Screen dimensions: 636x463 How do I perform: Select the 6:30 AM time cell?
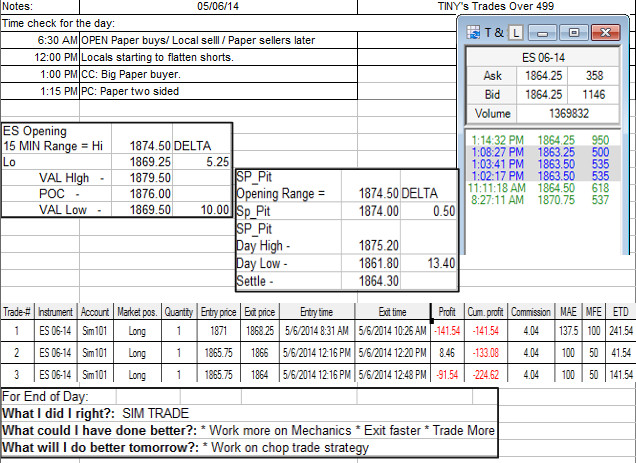tap(40, 40)
